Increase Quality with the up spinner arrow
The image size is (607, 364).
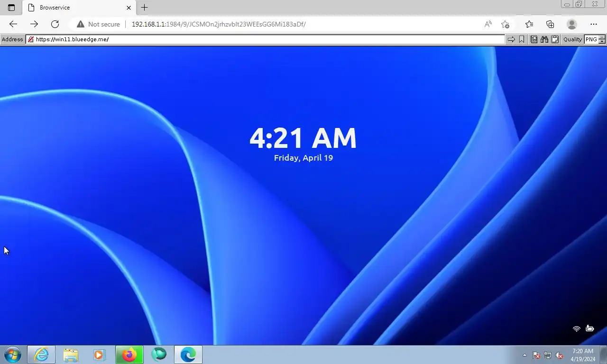[x=602, y=37]
